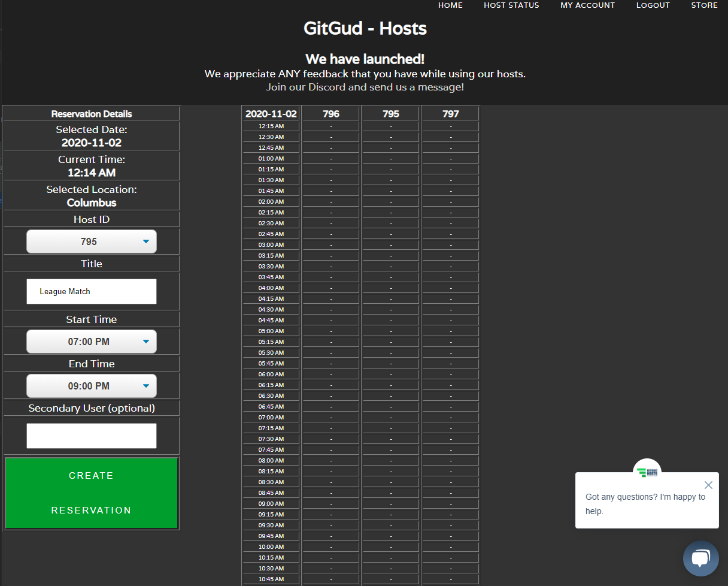Screen dimensions: 728x586
Task: Click the Reservation Details panel heading
Action: [x=92, y=114]
